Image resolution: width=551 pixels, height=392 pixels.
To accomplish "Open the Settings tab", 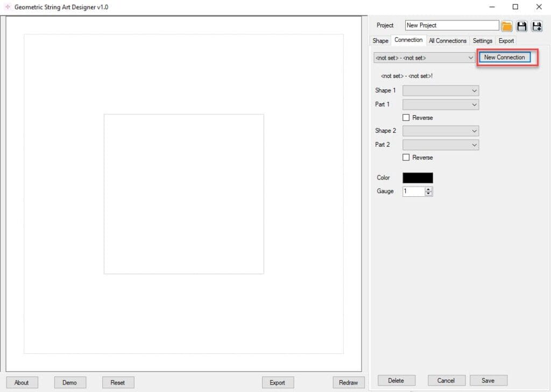I will point(482,41).
